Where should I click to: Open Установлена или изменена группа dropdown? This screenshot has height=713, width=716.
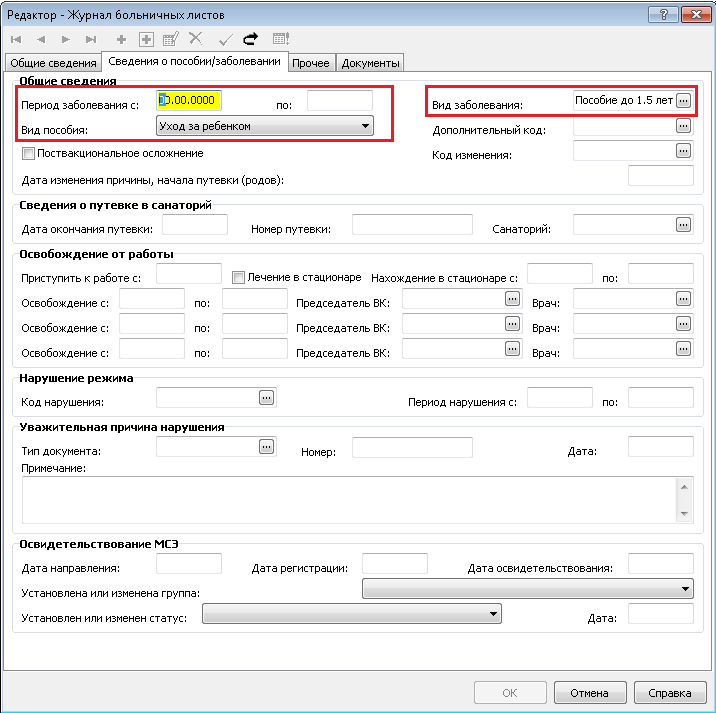click(685, 589)
